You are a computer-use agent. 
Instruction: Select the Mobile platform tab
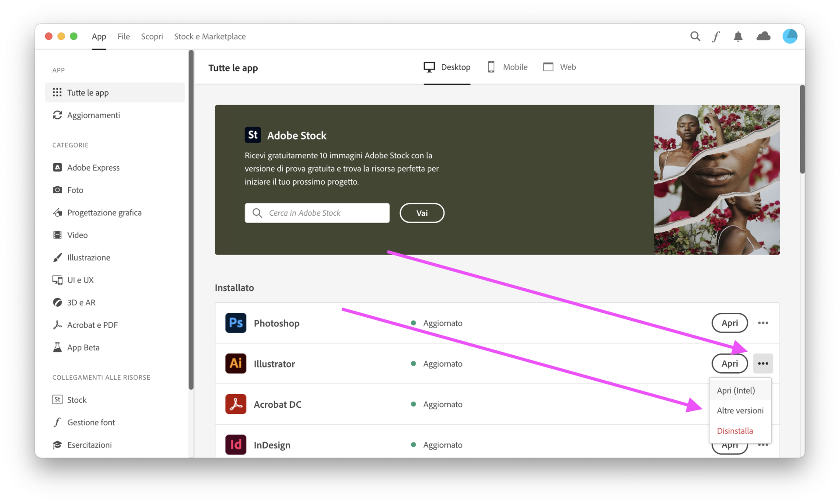pos(507,67)
